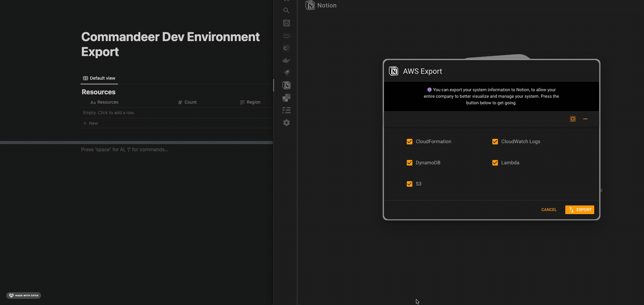
Task: Click the Lambda label text
Action: [510, 163]
